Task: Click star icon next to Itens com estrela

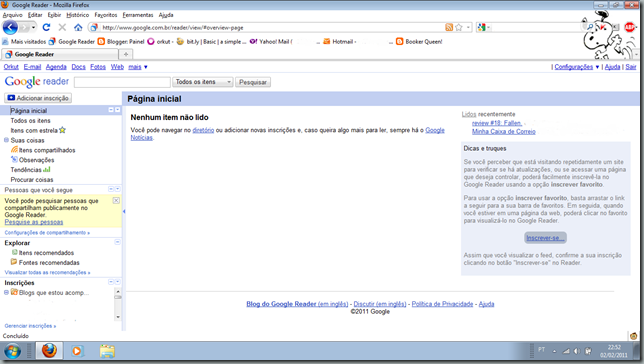Action: click(x=62, y=130)
